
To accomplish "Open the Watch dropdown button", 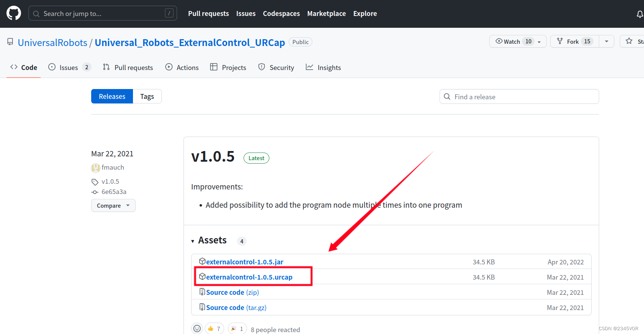I will coord(518,41).
